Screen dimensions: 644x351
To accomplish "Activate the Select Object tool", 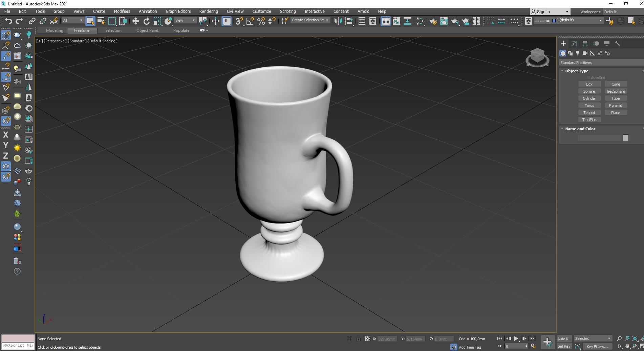I will point(90,21).
